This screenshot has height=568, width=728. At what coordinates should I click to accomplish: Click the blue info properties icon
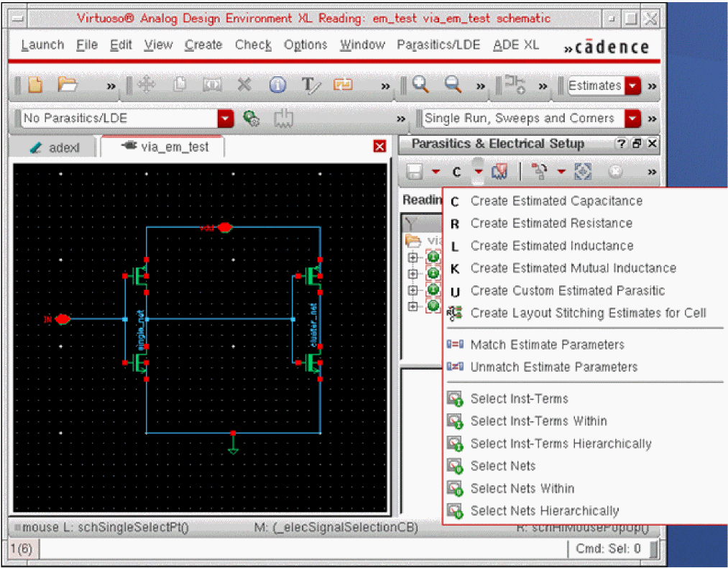click(278, 86)
